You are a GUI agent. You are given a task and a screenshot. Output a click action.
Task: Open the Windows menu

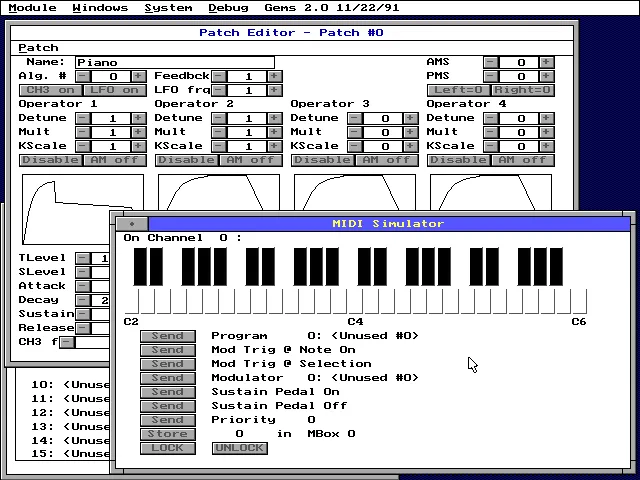pos(100,7)
